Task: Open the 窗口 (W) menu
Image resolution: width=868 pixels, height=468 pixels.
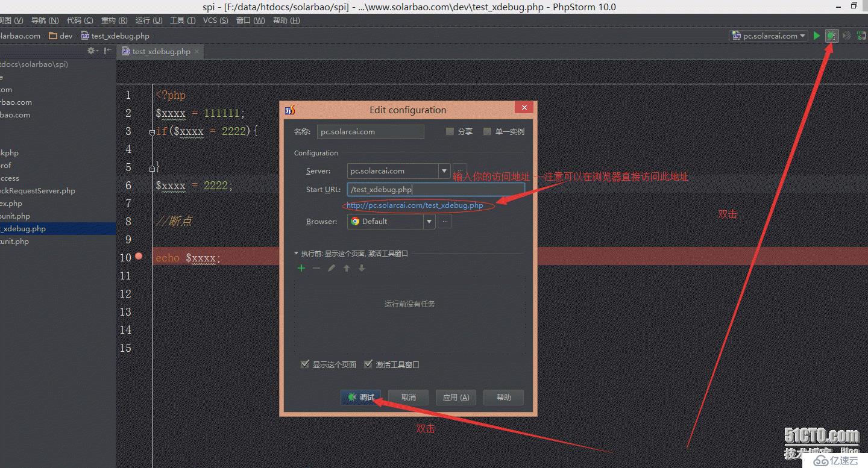Action: [250, 20]
